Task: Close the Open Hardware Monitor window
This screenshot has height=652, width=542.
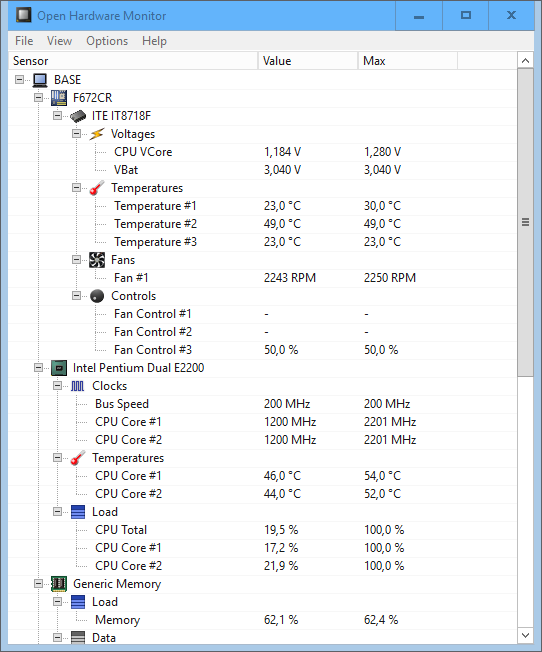Action: click(512, 16)
